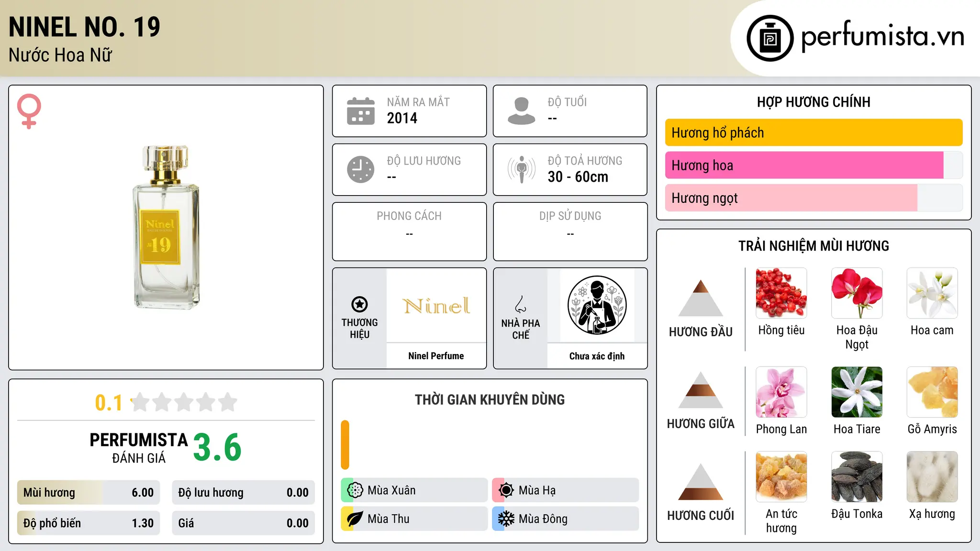Click the Dịp sử dụng card

(x=570, y=231)
